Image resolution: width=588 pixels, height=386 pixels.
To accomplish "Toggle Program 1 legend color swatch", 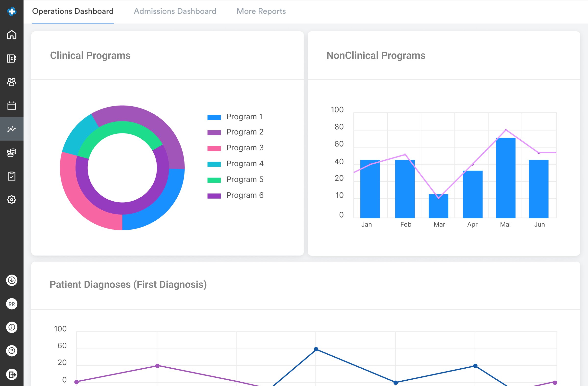I will 214,117.
